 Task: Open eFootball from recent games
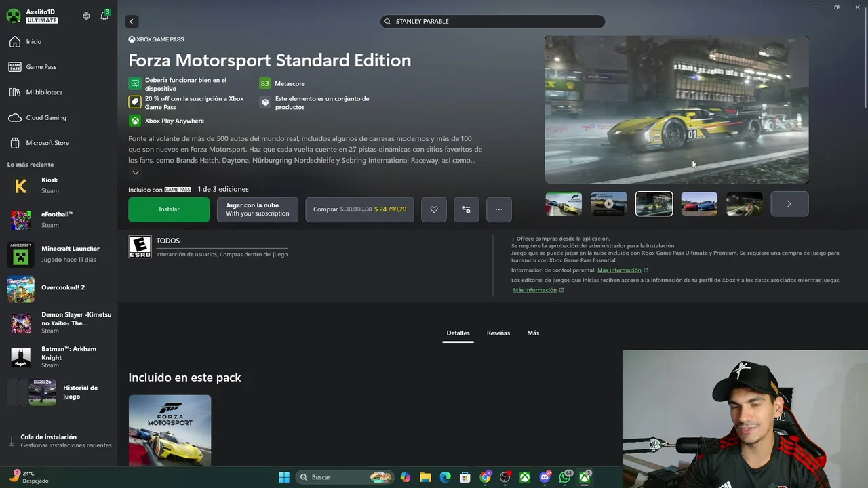[58, 220]
